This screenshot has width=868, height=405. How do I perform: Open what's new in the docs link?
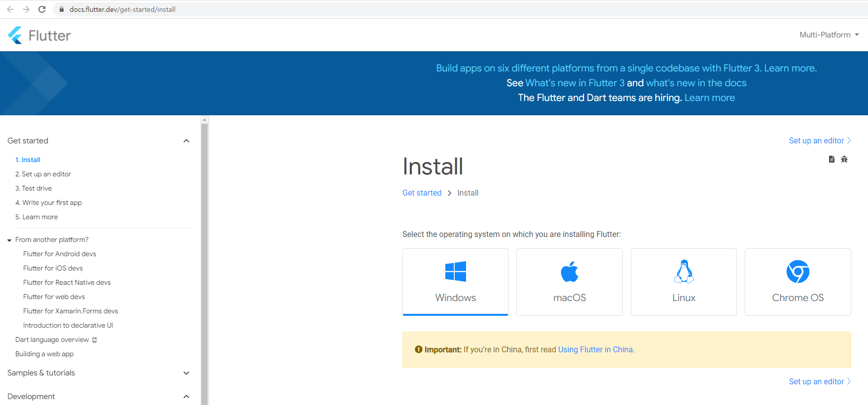pyautogui.click(x=696, y=83)
